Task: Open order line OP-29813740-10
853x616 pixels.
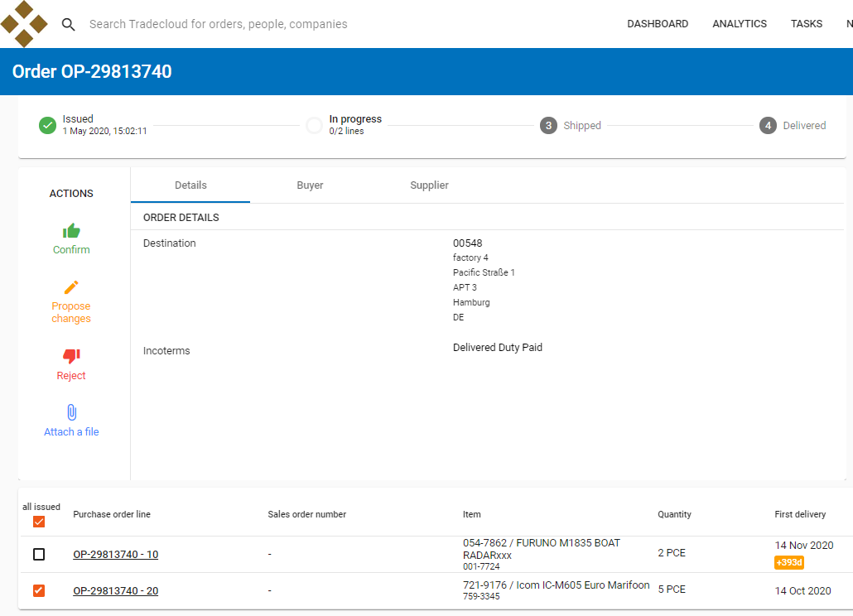Action: click(115, 554)
